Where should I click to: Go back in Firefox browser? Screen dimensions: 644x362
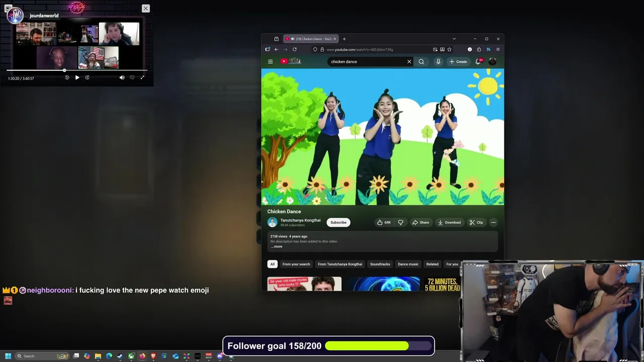click(276, 49)
